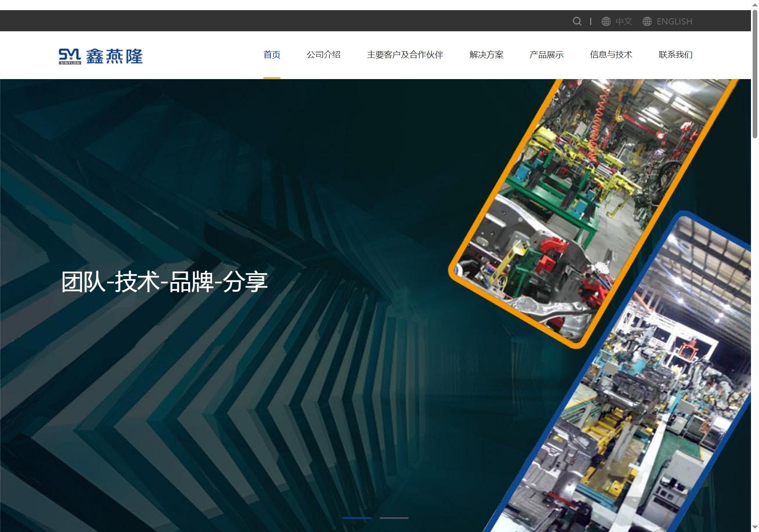Viewport: 759px width, 532px height.
Task: Switch language to ENGLISH
Action: click(x=674, y=22)
